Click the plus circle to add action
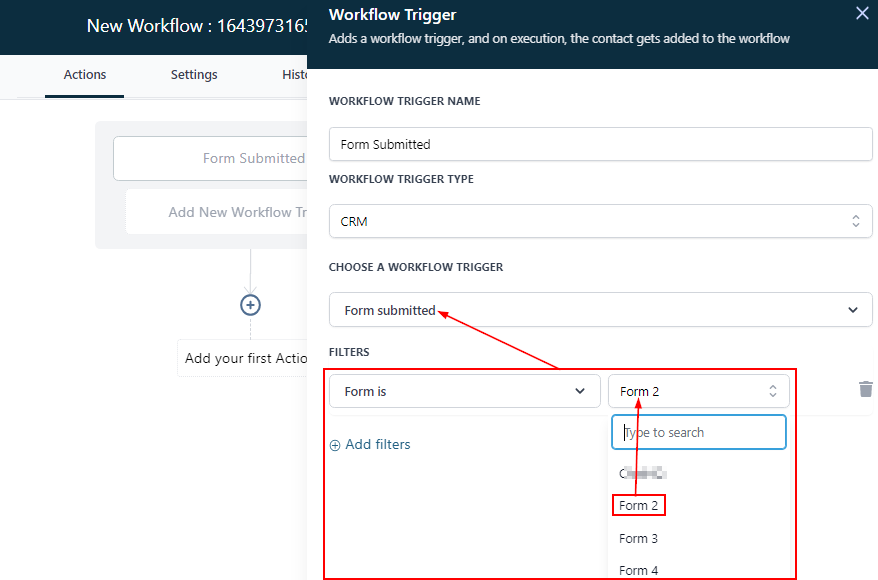 (250, 305)
